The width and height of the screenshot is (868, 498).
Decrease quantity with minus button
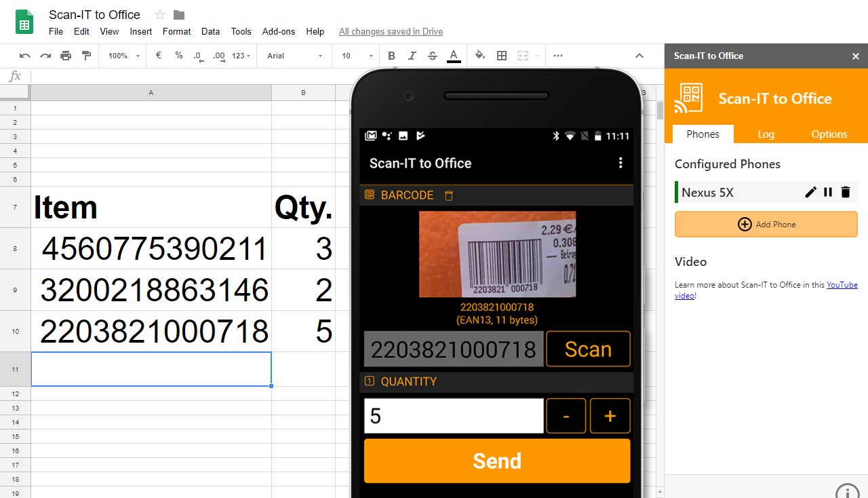(566, 416)
